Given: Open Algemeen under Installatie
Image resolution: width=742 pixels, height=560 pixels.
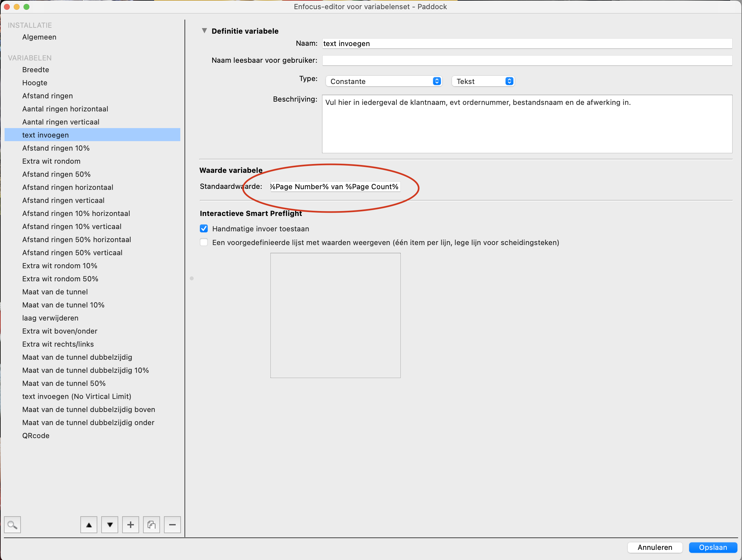Looking at the screenshot, I should pos(39,37).
